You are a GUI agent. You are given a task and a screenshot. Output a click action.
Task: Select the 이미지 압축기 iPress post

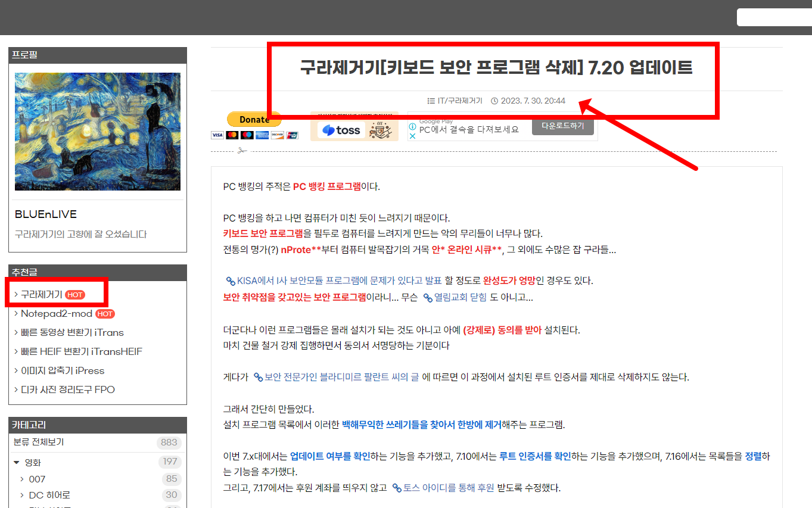tap(63, 371)
